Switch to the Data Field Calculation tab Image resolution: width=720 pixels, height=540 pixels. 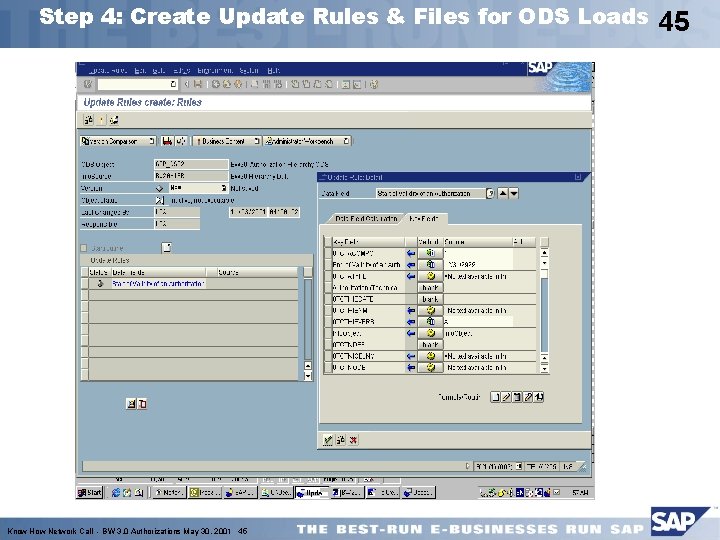pyautogui.click(x=366, y=219)
